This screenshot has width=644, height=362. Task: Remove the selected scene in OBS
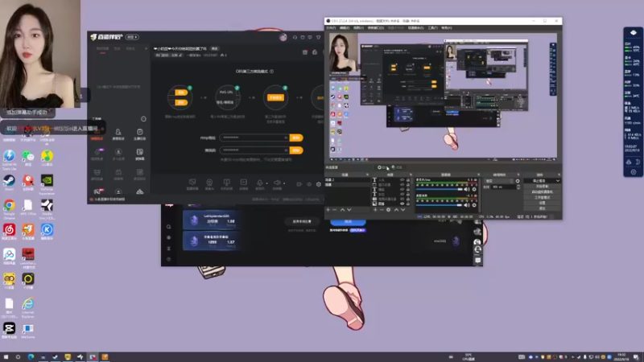tap(334, 210)
